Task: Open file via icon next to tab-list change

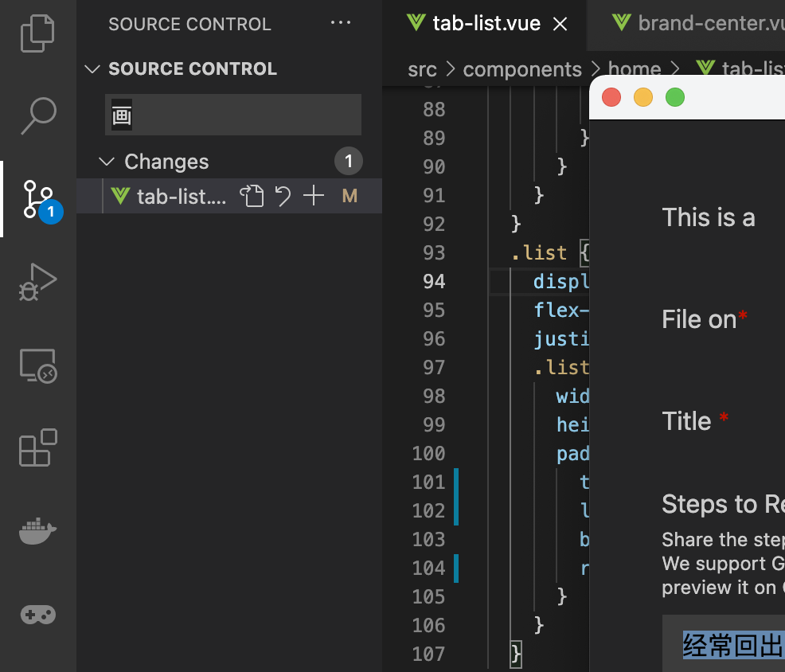Action: click(252, 195)
